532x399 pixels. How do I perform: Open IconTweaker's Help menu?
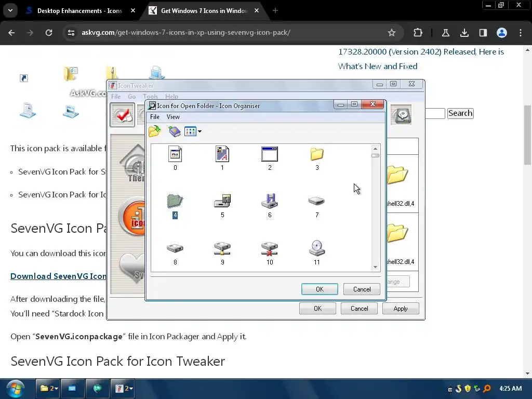(171, 96)
